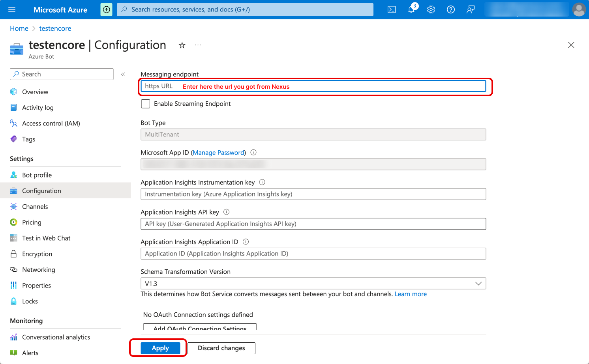Click the Application ID input field
This screenshot has width=589, height=364.
coord(313,254)
